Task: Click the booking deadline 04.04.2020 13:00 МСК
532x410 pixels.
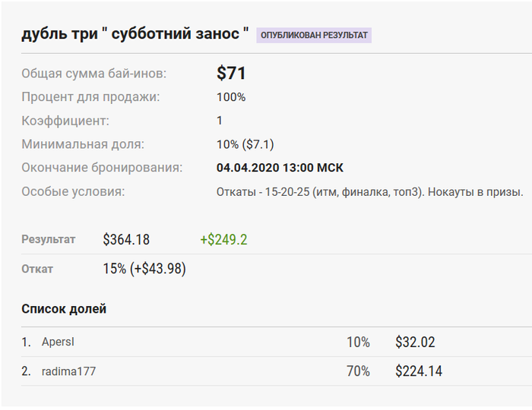Action: [x=280, y=168]
